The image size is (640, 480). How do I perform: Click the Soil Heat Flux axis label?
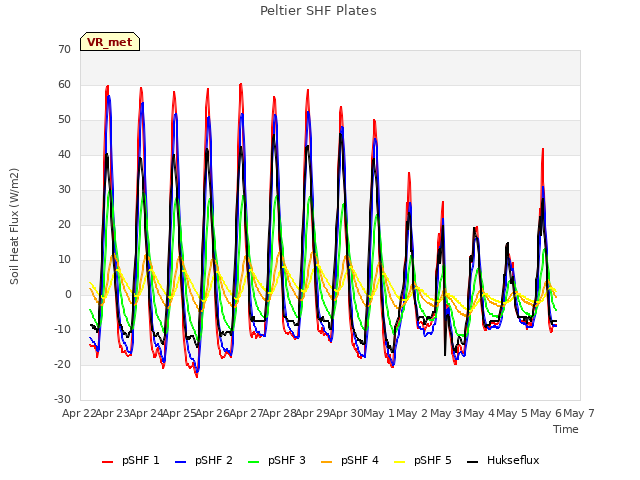click(14, 226)
